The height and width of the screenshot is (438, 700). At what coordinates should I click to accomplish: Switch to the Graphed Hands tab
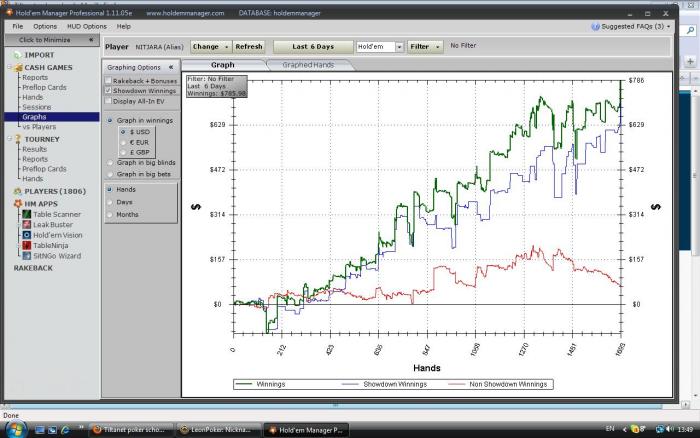tap(308, 65)
